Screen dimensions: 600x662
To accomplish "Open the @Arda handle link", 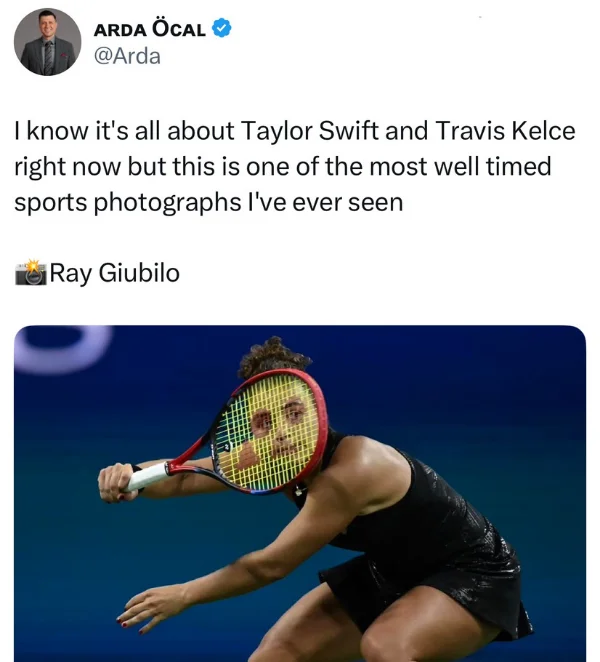I will click(127, 56).
